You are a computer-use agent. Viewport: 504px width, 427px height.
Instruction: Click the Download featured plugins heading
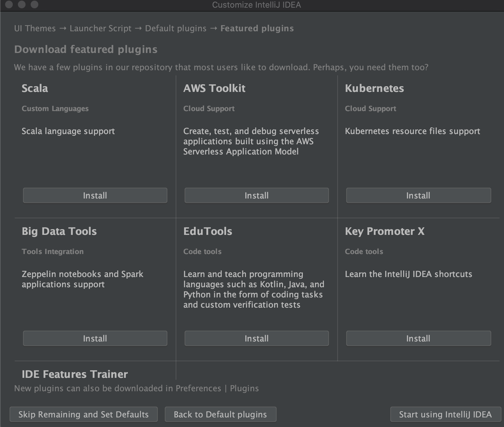[x=86, y=49]
